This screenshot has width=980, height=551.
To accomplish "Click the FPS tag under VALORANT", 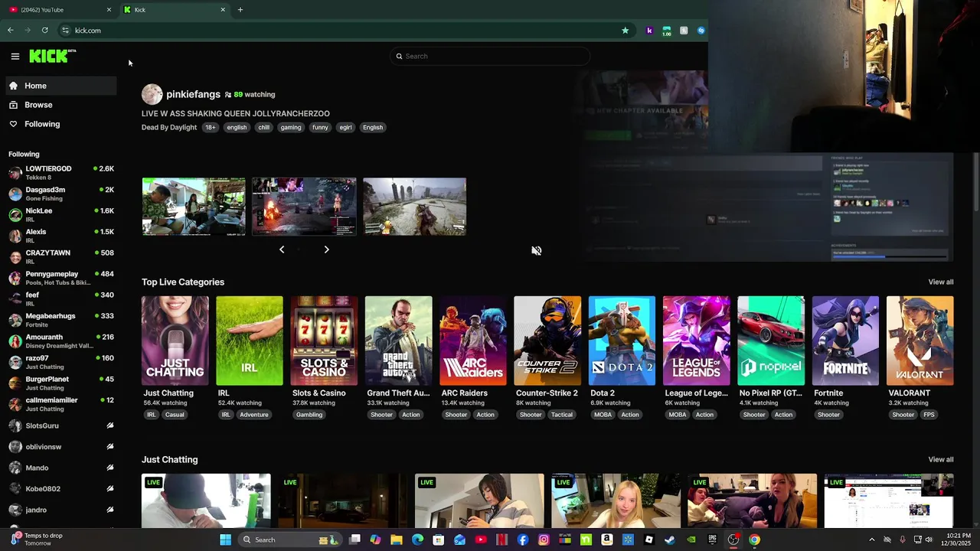I will tap(929, 415).
